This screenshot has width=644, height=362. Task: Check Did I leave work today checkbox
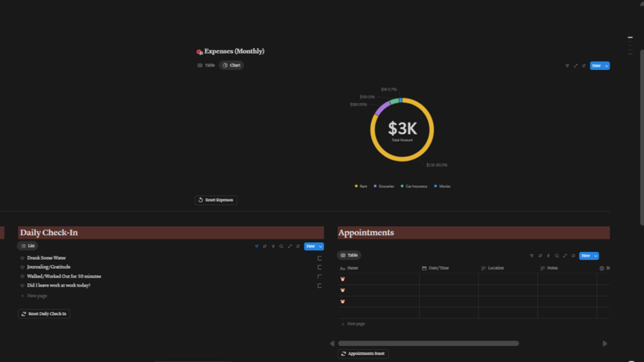point(320,286)
